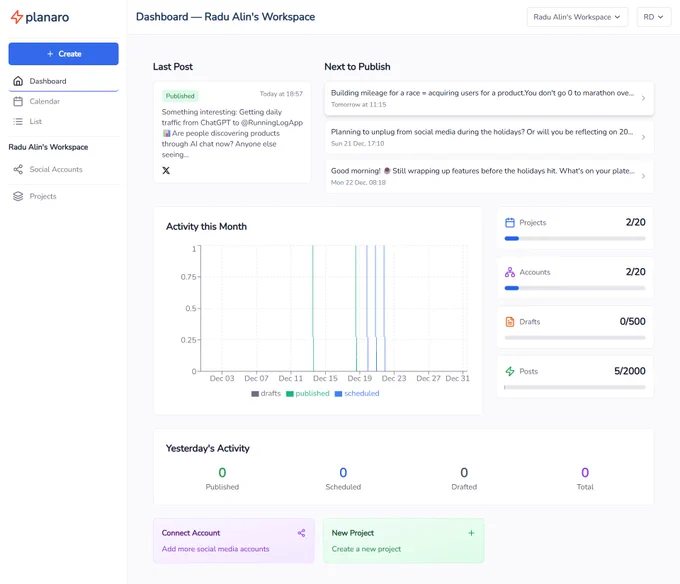The height and width of the screenshot is (584, 680).
Task: Click 'Add more social media accounts' link
Action: (x=216, y=549)
